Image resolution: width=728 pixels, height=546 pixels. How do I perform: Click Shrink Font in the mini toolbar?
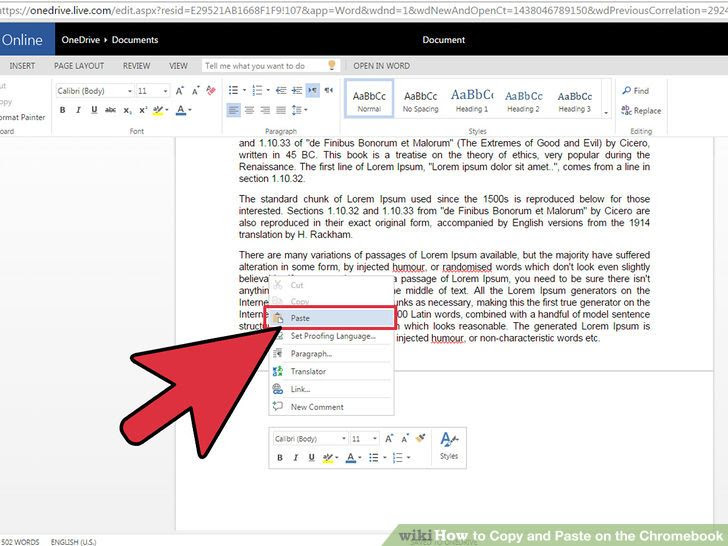405,438
